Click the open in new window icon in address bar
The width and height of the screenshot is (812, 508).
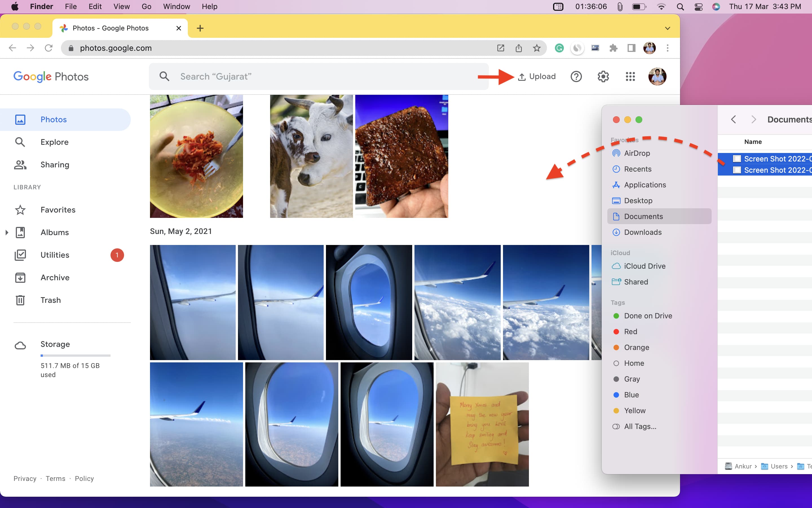[x=501, y=48]
